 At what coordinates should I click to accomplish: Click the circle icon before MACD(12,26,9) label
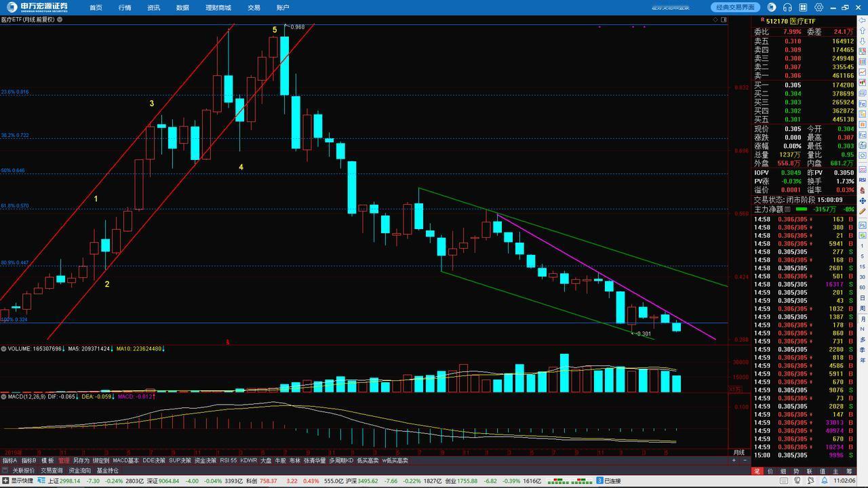coord(3,396)
